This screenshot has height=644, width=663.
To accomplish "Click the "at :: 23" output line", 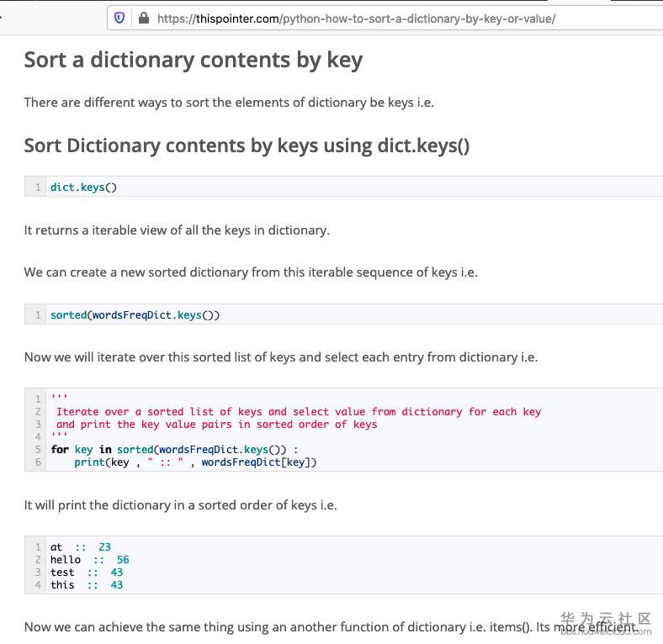I will [x=81, y=547].
